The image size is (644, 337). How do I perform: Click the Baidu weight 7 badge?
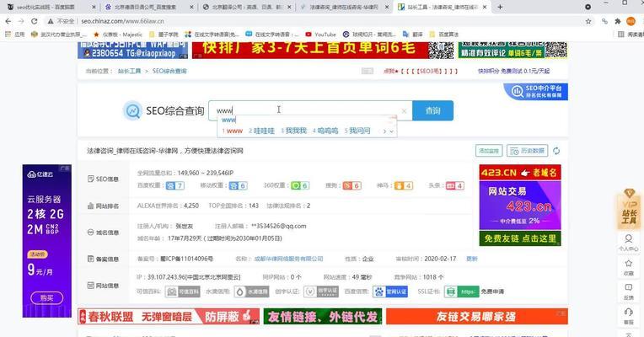pos(175,185)
